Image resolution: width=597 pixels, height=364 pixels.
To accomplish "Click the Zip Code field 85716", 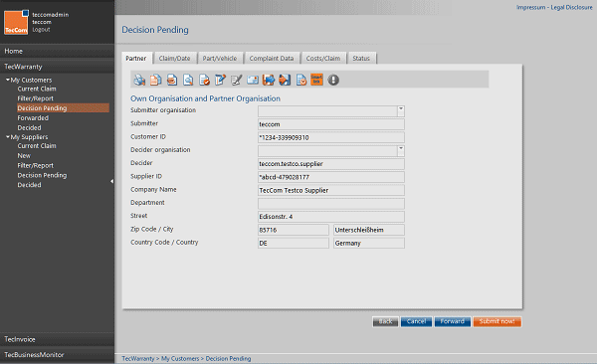I will coord(294,230).
